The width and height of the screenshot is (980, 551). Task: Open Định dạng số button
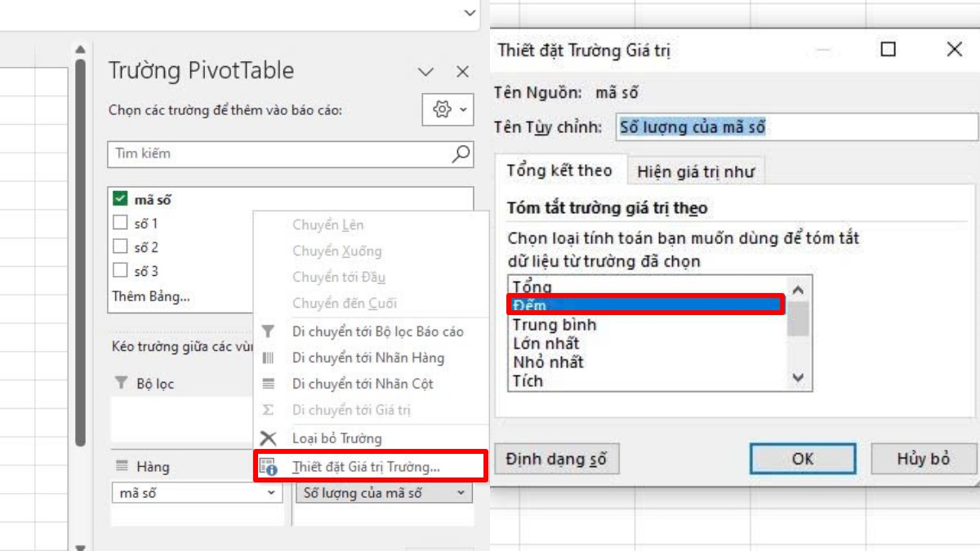click(x=556, y=459)
